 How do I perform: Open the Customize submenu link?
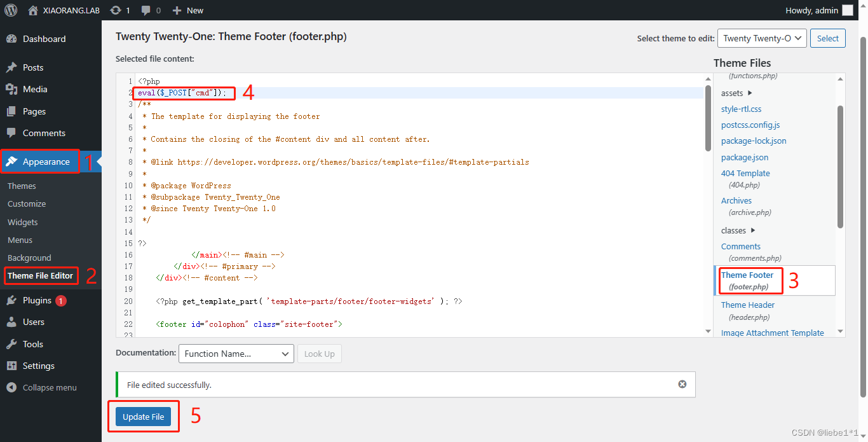(x=27, y=204)
